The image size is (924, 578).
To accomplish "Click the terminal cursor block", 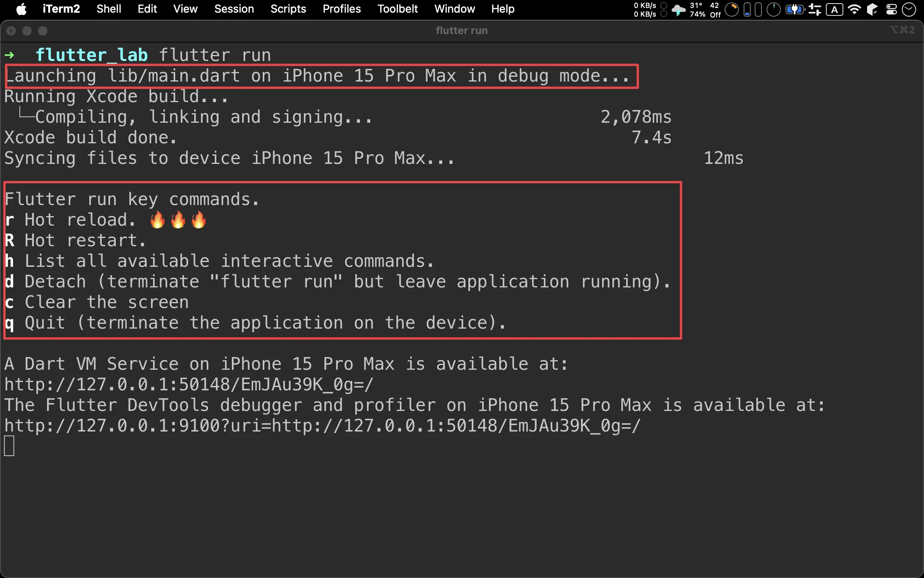I will (x=9, y=446).
